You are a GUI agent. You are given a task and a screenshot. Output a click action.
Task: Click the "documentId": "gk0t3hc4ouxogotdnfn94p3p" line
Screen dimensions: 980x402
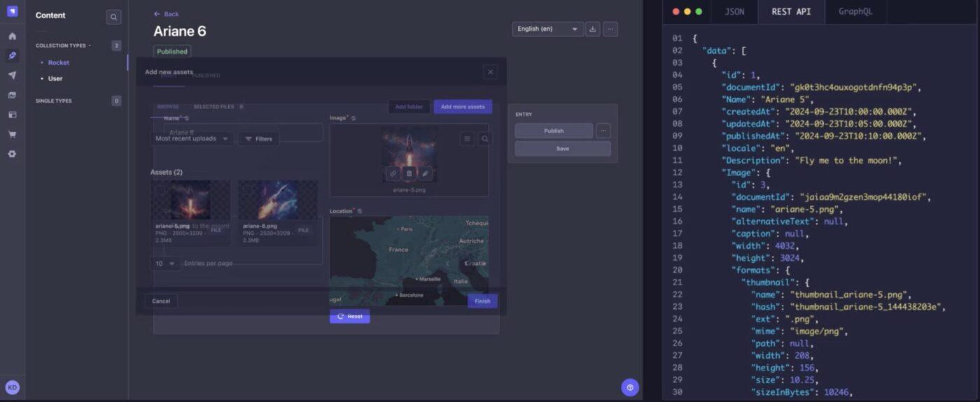(820, 87)
